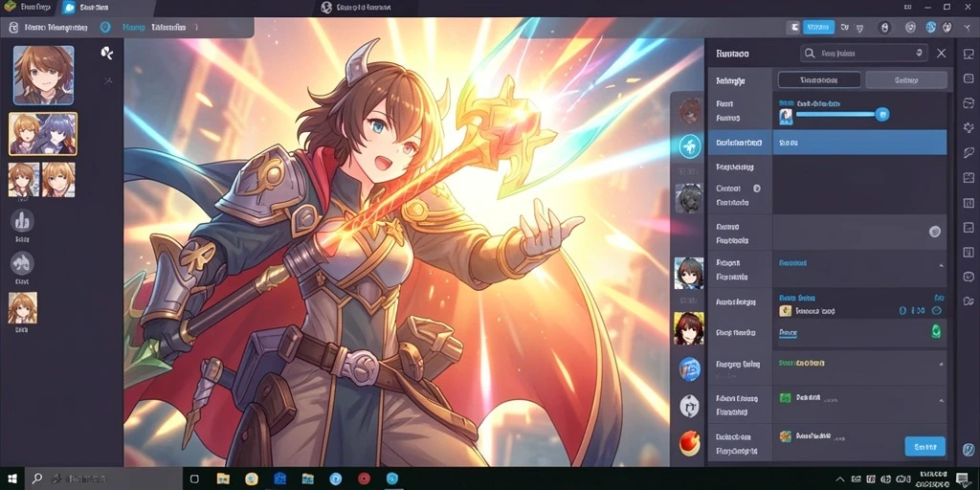Collapse the row with the green square icon
Viewport: 980px width, 490px height.
pos(941,400)
